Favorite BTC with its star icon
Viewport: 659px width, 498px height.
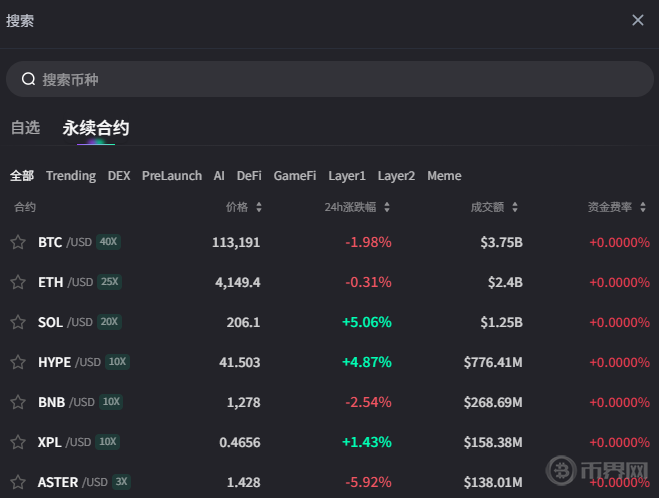point(18,242)
